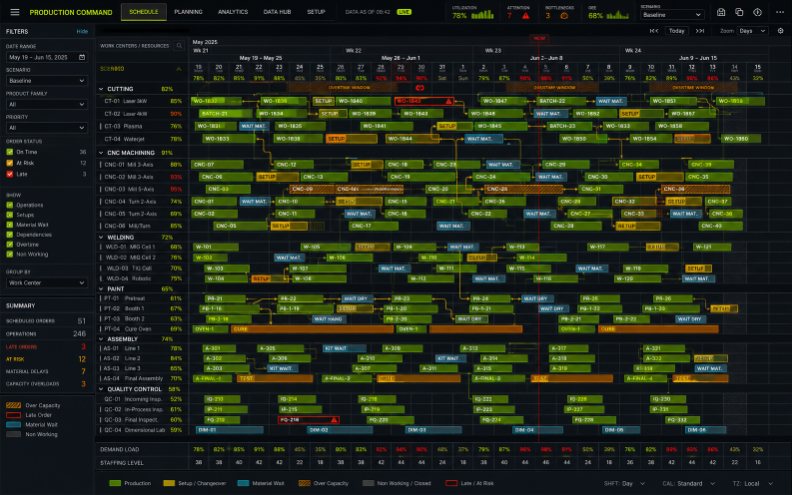Viewport: 792px width, 495px height.
Task: Click the blue Material Wait swatch in footer
Action: (243, 483)
